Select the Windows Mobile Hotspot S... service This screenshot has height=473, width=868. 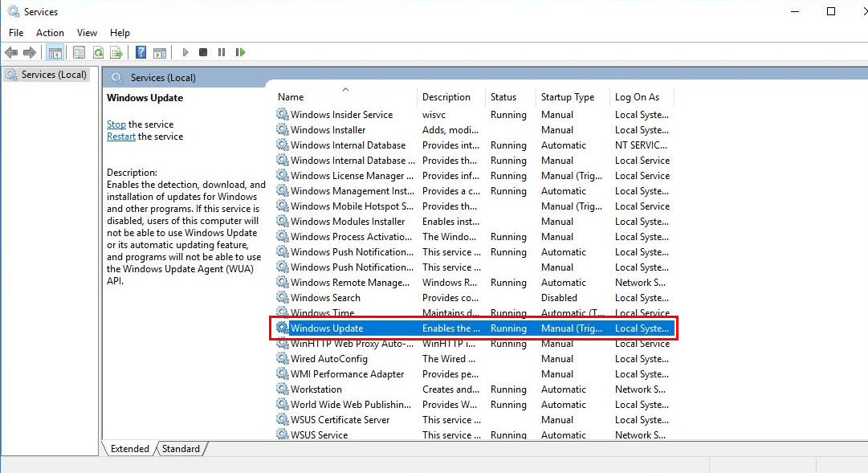click(352, 206)
